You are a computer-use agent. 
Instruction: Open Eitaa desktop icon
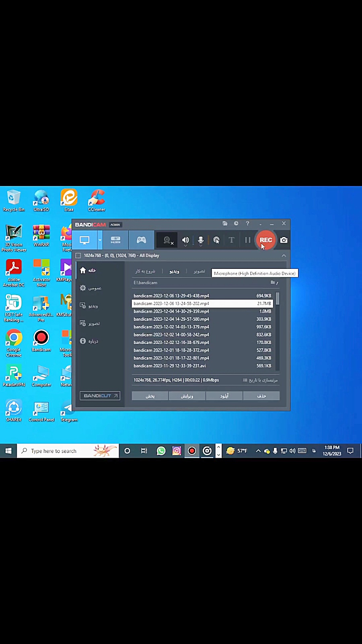tap(69, 201)
